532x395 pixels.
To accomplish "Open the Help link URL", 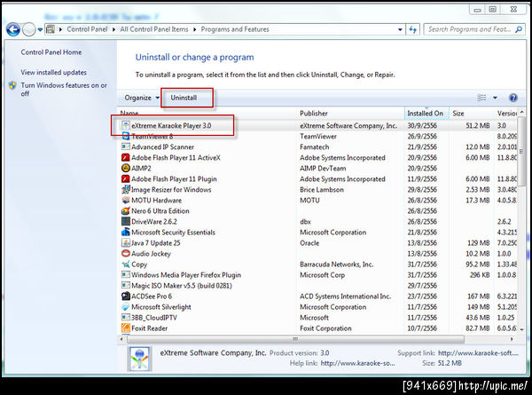I will click(x=357, y=363).
